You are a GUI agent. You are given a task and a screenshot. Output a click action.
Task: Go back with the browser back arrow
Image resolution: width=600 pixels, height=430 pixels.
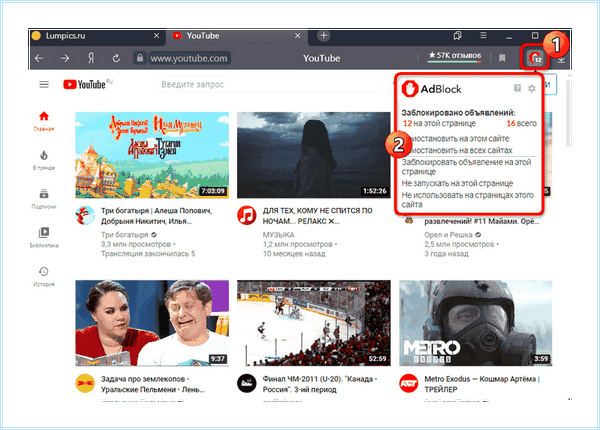(x=39, y=58)
